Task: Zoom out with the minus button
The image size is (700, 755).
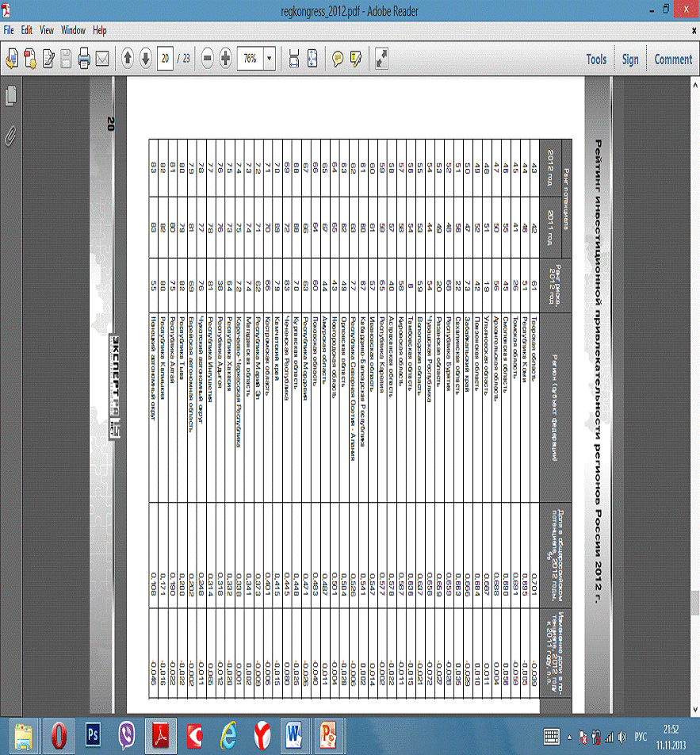Action: pos(208,58)
